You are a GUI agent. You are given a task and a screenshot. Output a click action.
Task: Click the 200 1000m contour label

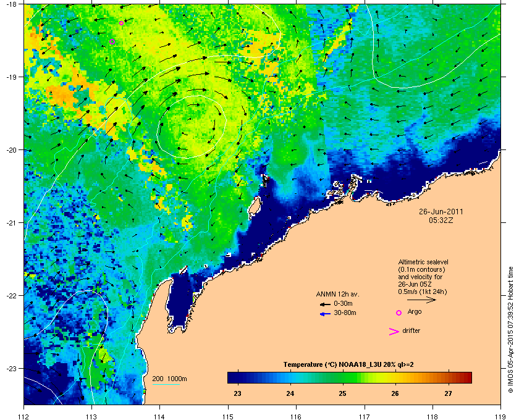pyautogui.click(x=169, y=379)
